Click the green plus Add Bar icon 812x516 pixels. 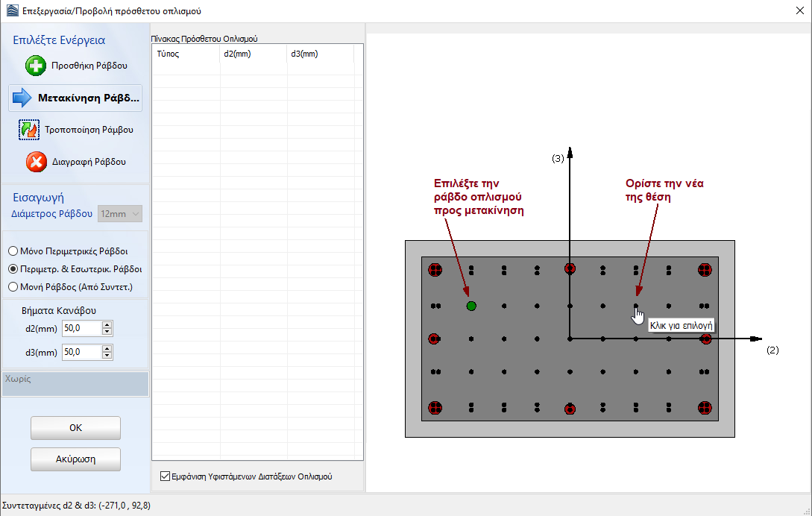(36, 66)
